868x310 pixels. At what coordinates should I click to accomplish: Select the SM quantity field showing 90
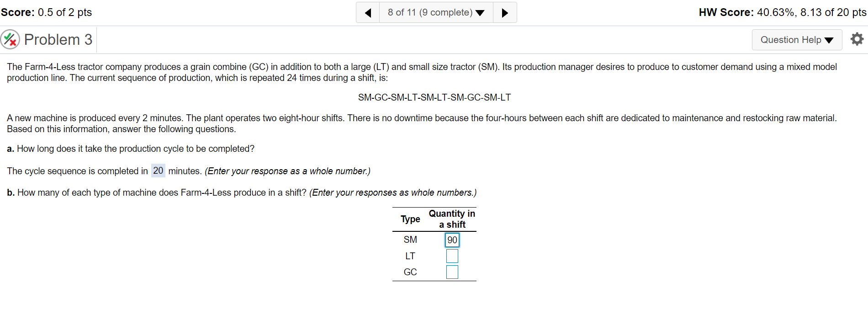pos(452,240)
